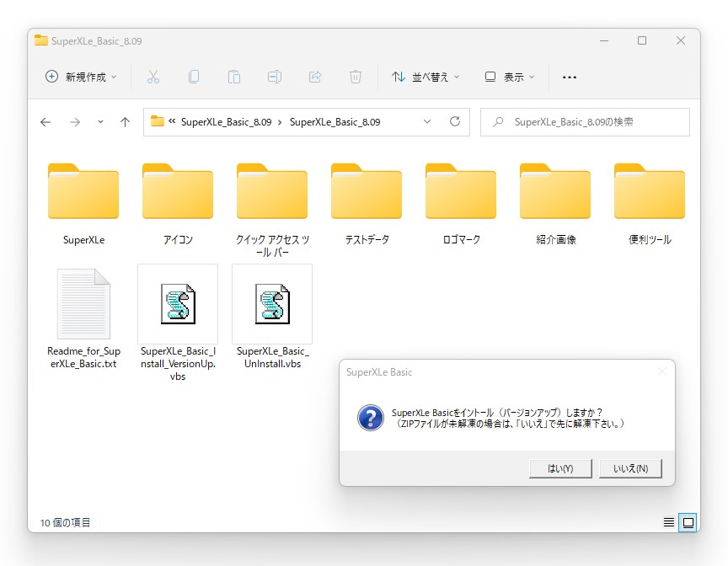Click inside the folder search box
Viewport: 728px width, 566px height.
pos(584,121)
